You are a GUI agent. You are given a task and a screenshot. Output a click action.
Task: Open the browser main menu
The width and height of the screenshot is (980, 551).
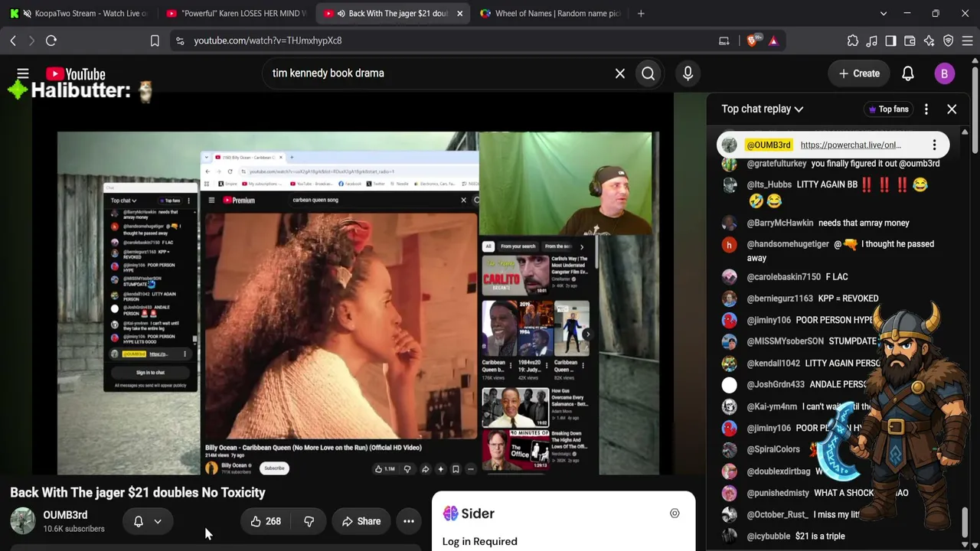click(967, 41)
